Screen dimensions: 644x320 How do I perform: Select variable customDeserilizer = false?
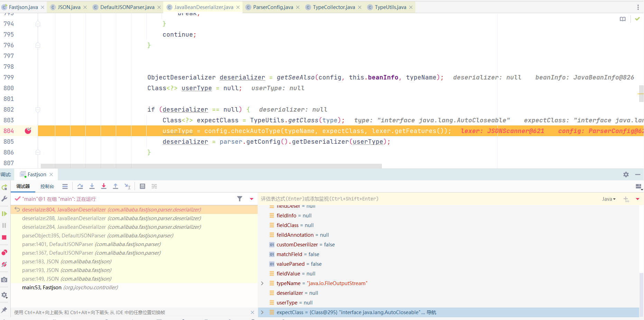pos(448,245)
